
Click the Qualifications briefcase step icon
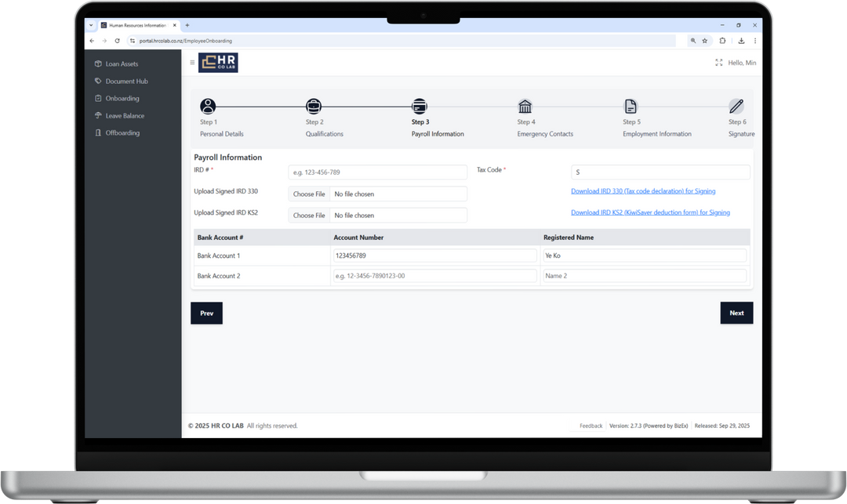point(314,107)
